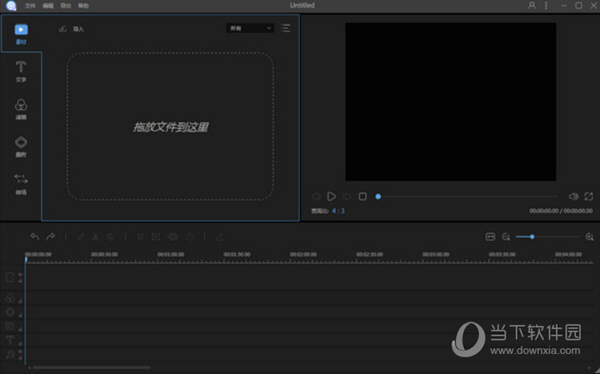Change the 4:3 aspect ratio

click(338, 211)
